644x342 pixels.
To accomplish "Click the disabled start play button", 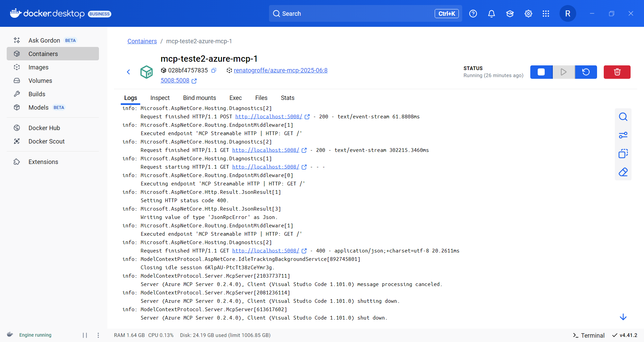I will [563, 72].
